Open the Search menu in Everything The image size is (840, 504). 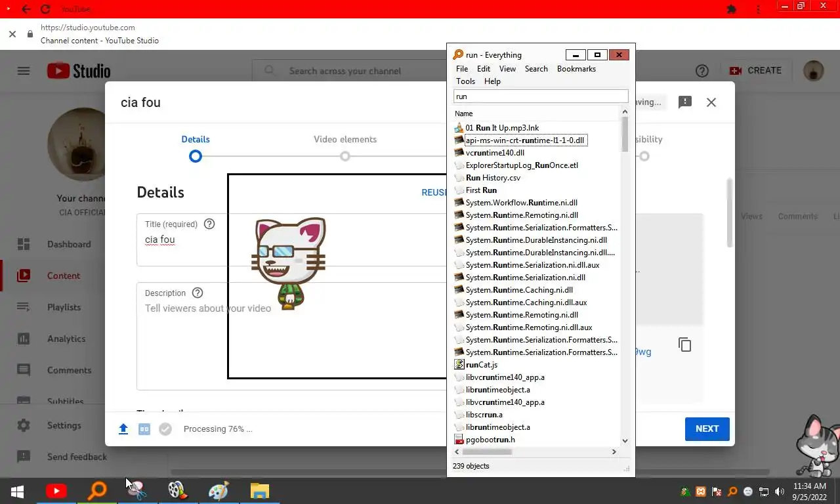point(536,69)
